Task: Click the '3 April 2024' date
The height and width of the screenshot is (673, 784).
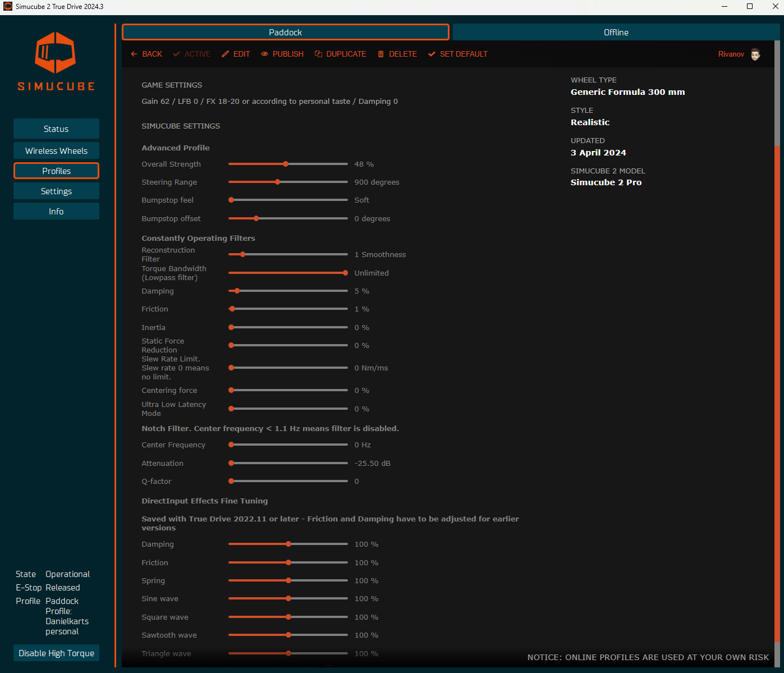Action: click(x=598, y=153)
